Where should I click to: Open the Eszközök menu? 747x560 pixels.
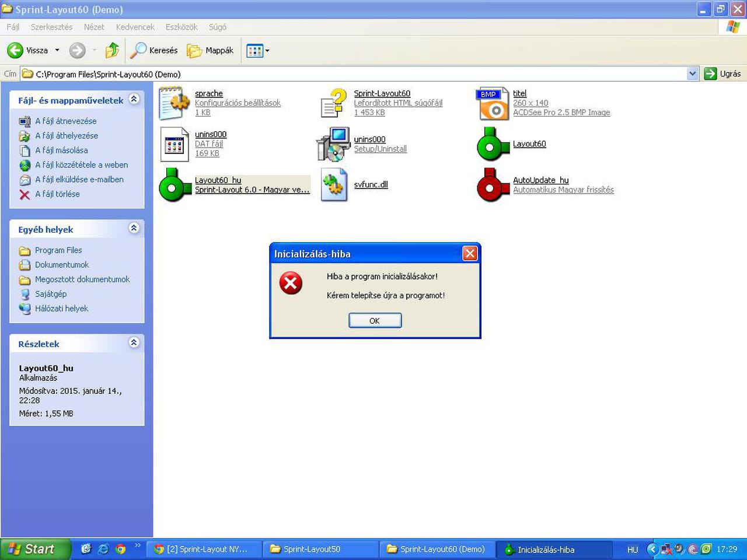(x=181, y=27)
